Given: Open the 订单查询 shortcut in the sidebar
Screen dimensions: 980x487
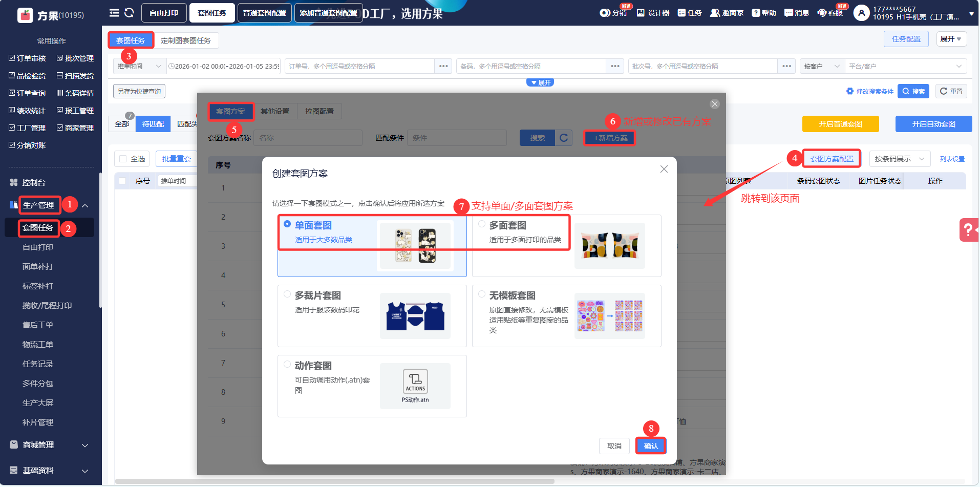Looking at the screenshot, I should coord(27,93).
